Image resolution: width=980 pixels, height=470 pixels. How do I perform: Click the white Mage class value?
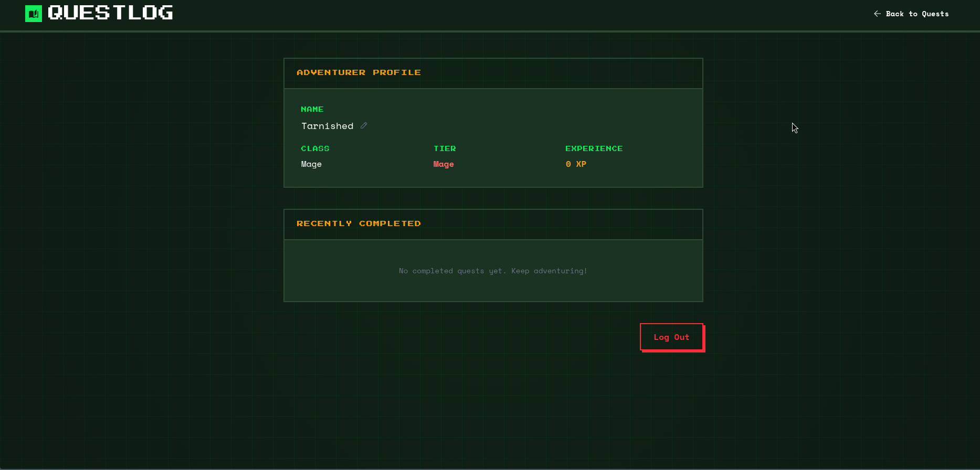click(x=311, y=164)
